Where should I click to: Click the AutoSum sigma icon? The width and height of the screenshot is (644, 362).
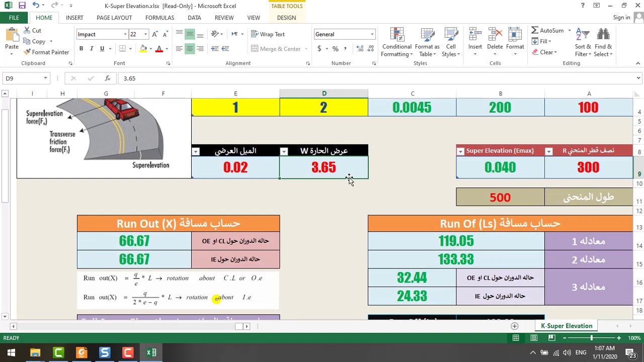(x=547, y=31)
